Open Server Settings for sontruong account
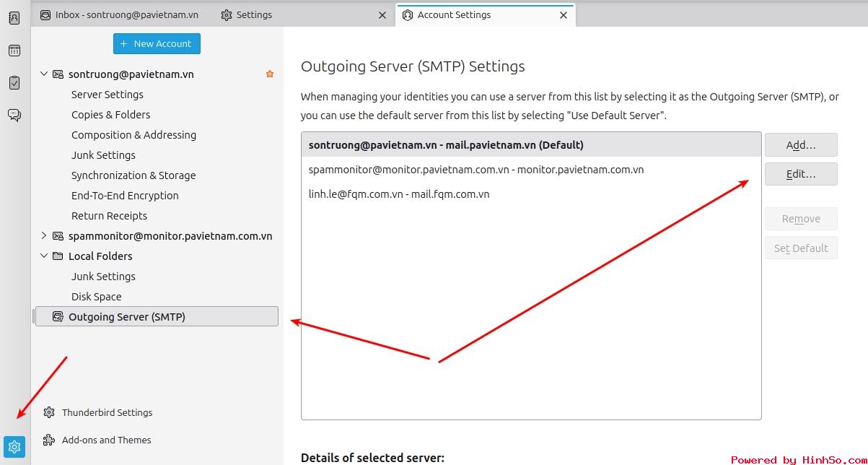This screenshot has height=465, width=868. 108,95
